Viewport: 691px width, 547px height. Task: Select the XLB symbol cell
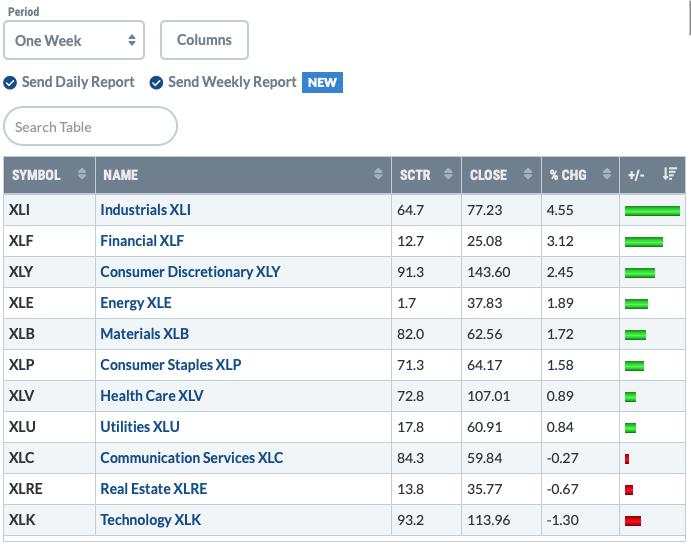coord(49,334)
